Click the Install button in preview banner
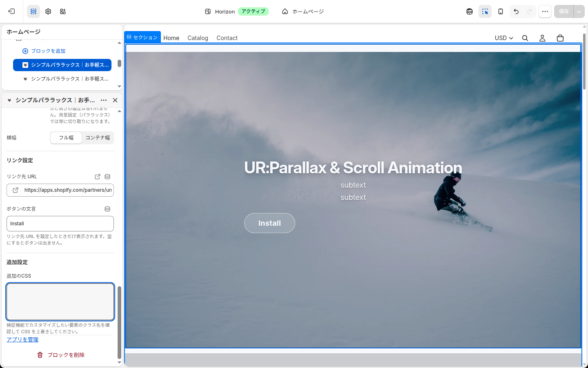The width and height of the screenshot is (588, 368). click(269, 223)
